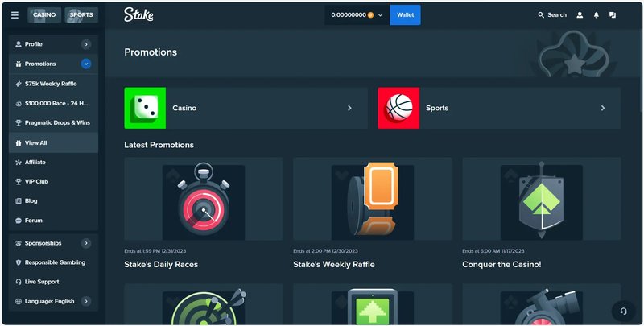The height and width of the screenshot is (326, 644).
Task: Select VIP Club in sidebar
Action: click(36, 181)
